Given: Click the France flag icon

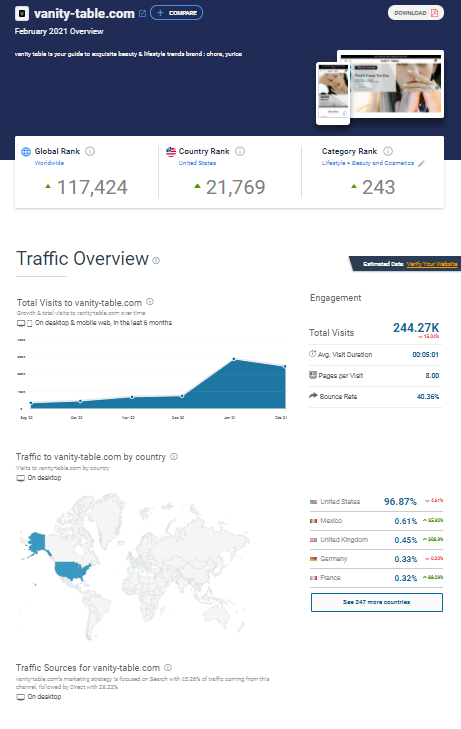Looking at the screenshot, I should click(314, 578).
